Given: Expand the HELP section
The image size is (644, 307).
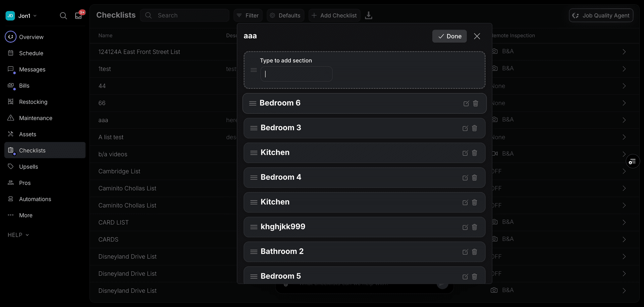Looking at the screenshot, I should (x=18, y=235).
